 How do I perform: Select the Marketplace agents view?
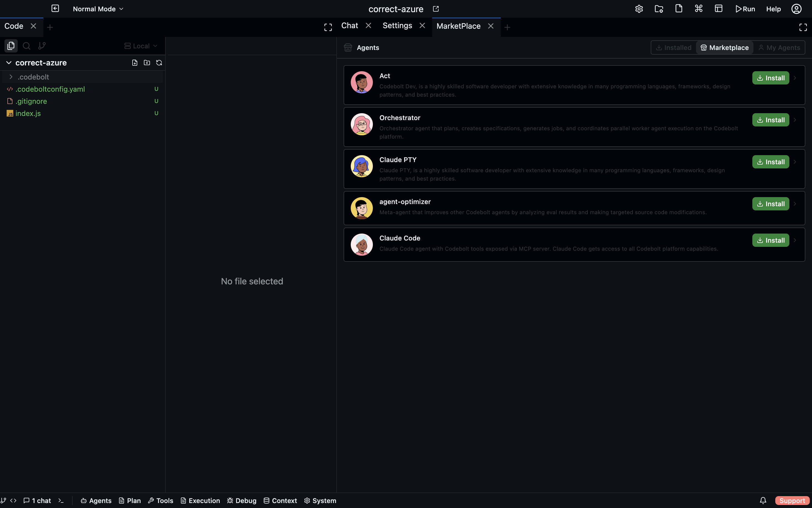pos(725,48)
